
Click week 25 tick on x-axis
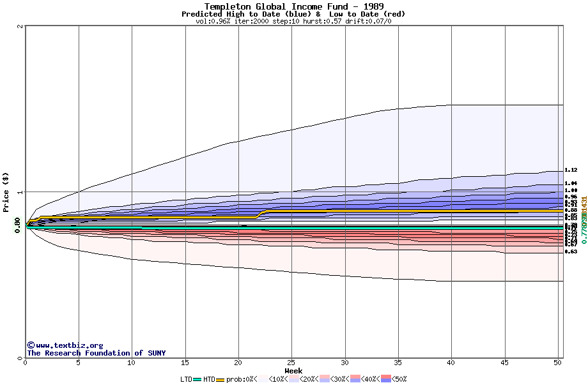click(x=291, y=363)
